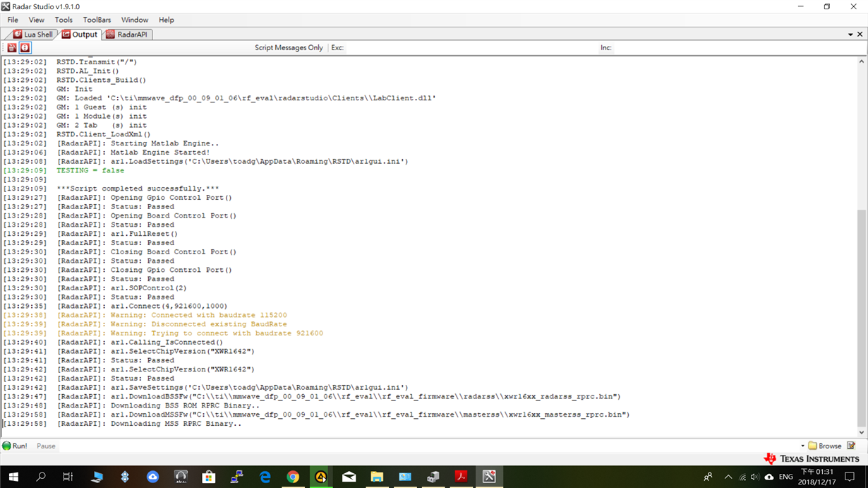Open the View menu
Viewport: 868px width, 488px height.
(37, 20)
